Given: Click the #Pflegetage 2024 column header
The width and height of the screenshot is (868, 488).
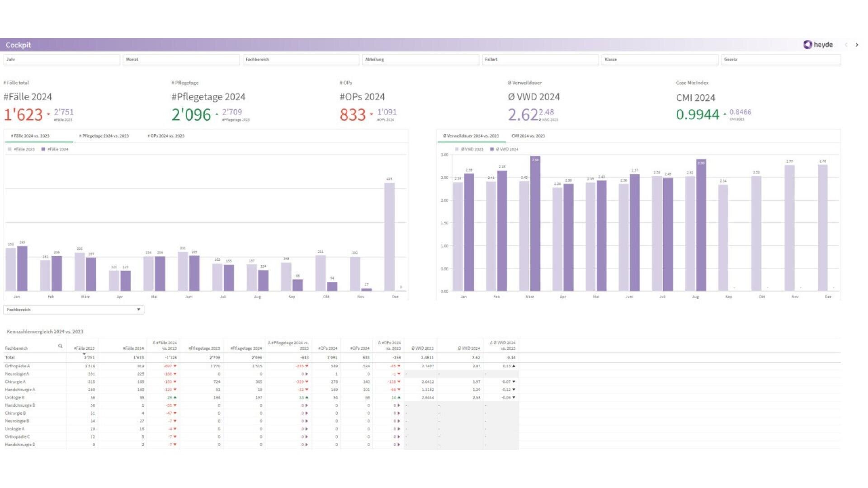Looking at the screenshot, I should (246, 348).
